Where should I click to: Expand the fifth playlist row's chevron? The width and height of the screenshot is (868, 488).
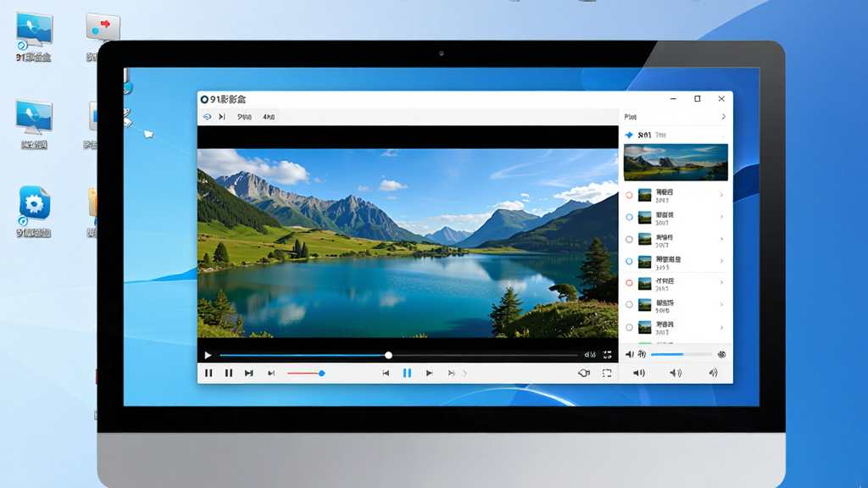click(x=721, y=283)
